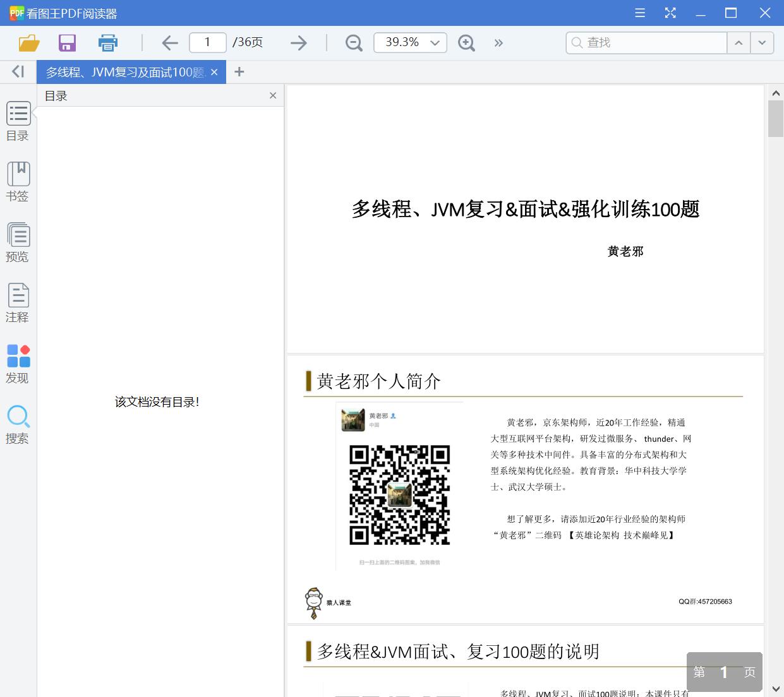
Task: Close the 多线程、JVM复习及面试100题 tab
Action: (214, 72)
